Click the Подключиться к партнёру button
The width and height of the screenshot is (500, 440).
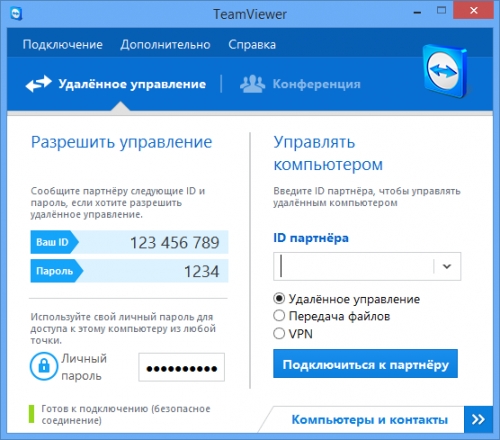[365, 364]
